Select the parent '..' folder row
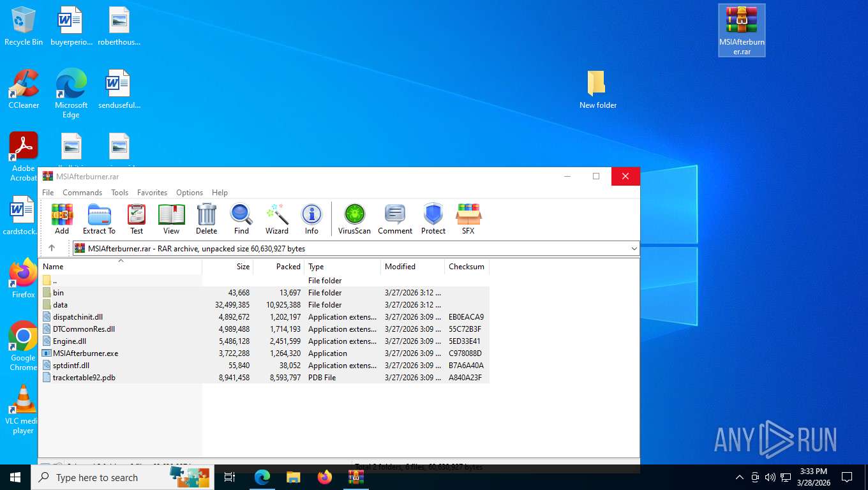 click(x=264, y=281)
